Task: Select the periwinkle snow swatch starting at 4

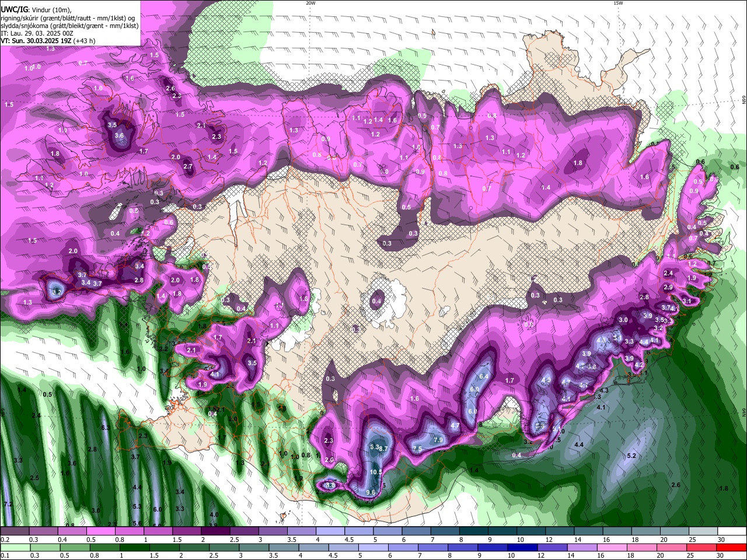Action: coord(330,531)
